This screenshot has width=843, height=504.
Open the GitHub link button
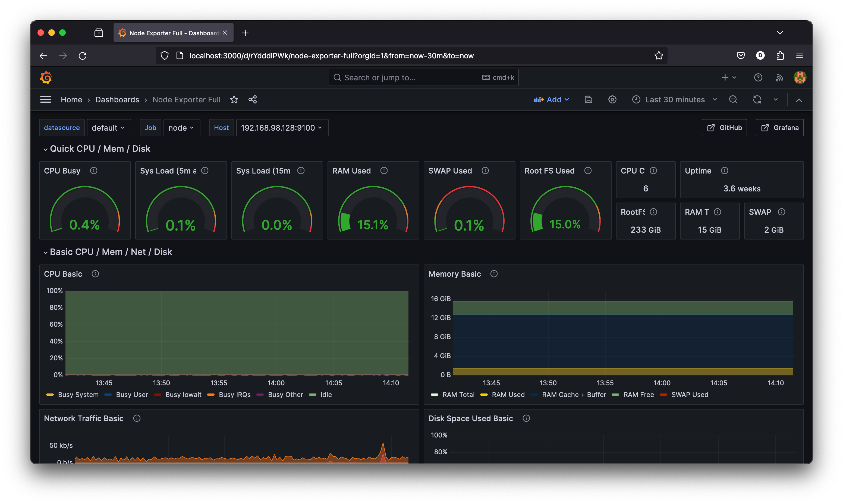pos(724,128)
